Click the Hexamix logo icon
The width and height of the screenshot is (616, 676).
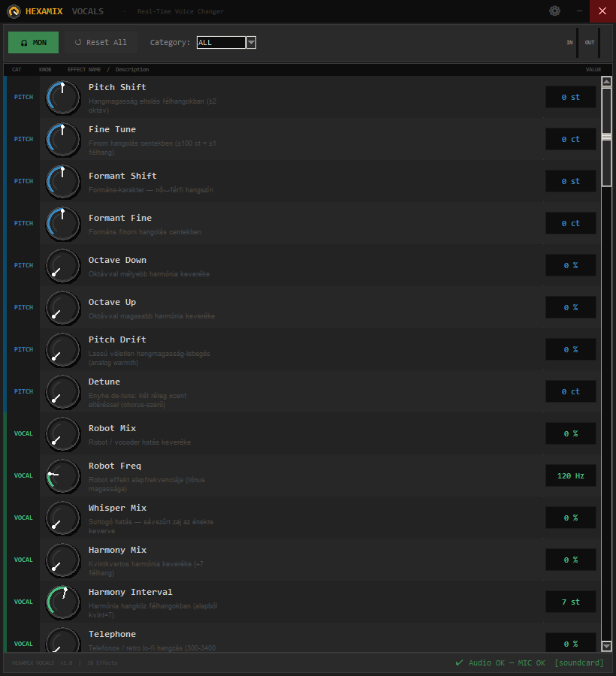click(x=14, y=11)
